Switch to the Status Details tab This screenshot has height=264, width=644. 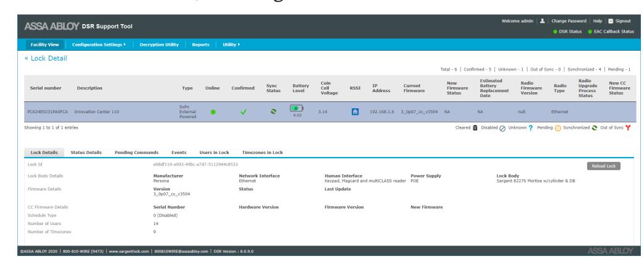pos(87,152)
